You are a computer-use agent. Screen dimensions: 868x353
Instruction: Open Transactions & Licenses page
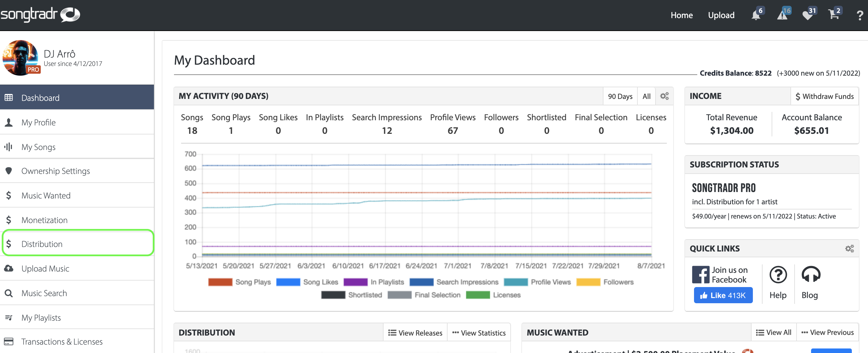pyautogui.click(x=77, y=342)
